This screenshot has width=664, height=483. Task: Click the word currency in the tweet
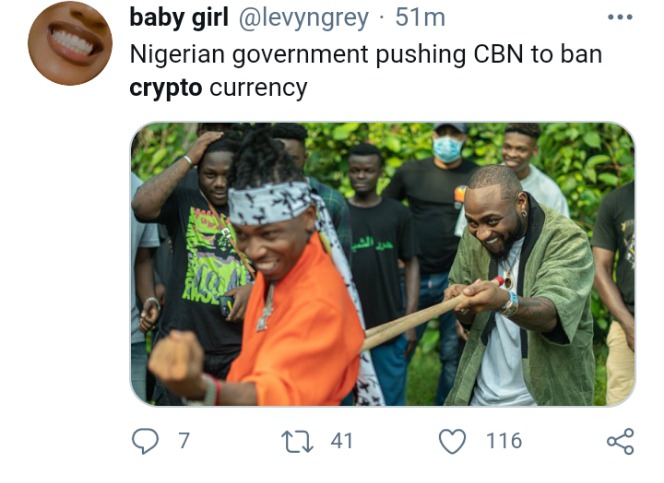pyautogui.click(x=258, y=88)
